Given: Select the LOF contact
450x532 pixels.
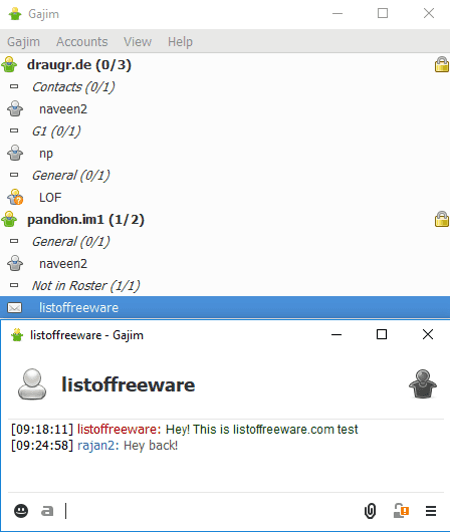Looking at the screenshot, I should (x=225, y=197).
